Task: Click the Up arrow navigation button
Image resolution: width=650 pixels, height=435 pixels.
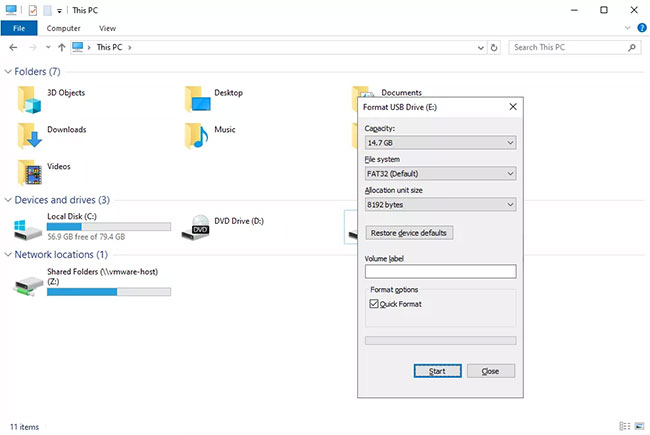Action: tap(62, 47)
